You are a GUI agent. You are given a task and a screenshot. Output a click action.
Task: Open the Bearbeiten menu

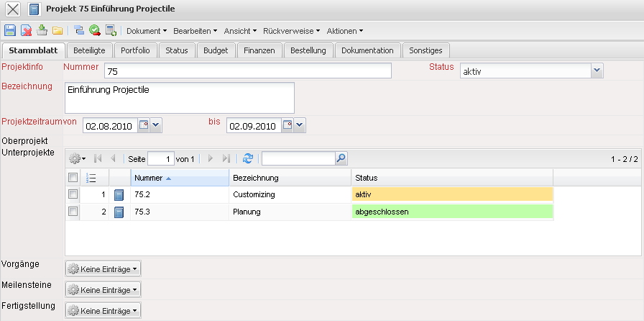coord(195,31)
